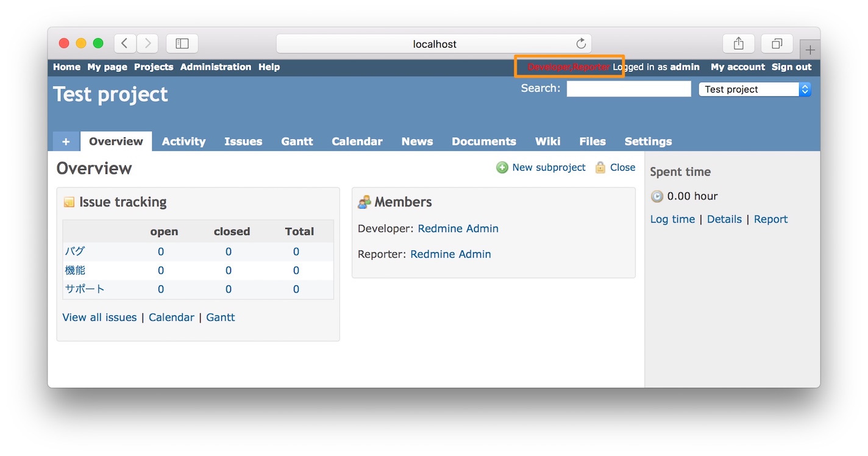The height and width of the screenshot is (456, 868).
Task: Open the Test project jump dropdown
Action: pyautogui.click(x=755, y=89)
